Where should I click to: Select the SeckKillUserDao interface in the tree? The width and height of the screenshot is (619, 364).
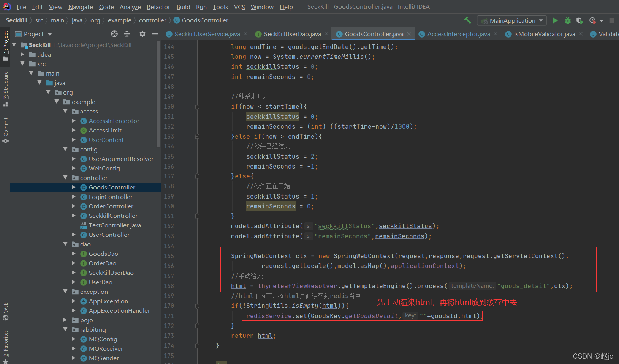(111, 273)
